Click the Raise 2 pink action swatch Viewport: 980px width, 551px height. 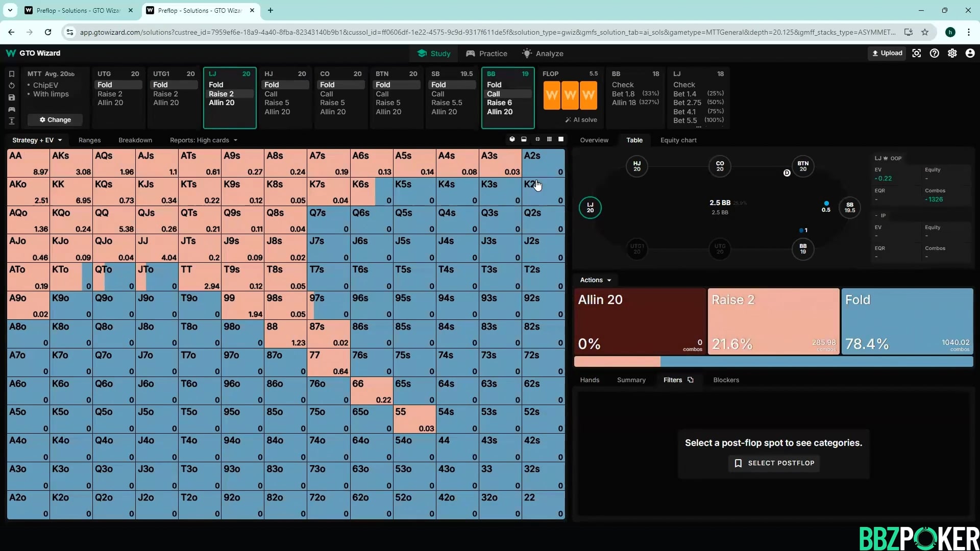(x=773, y=321)
